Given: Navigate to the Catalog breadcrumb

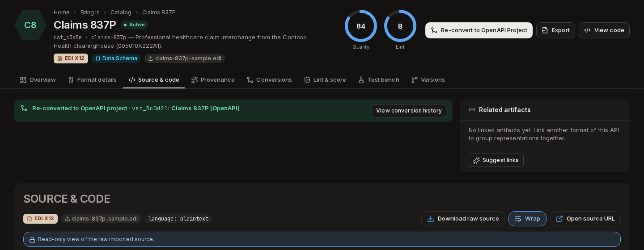Looking at the screenshot, I should tap(121, 12).
